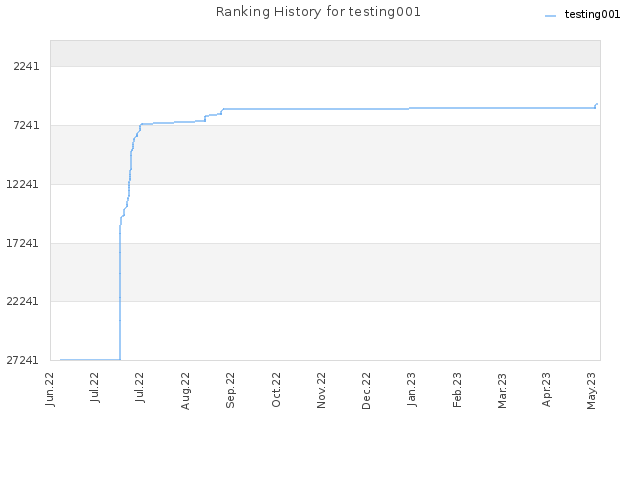Click the Feb.23 x-axis label

pyautogui.click(x=457, y=389)
